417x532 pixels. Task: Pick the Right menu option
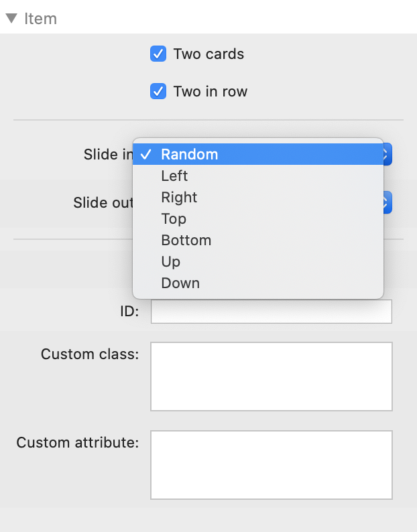pyautogui.click(x=179, y=198)
